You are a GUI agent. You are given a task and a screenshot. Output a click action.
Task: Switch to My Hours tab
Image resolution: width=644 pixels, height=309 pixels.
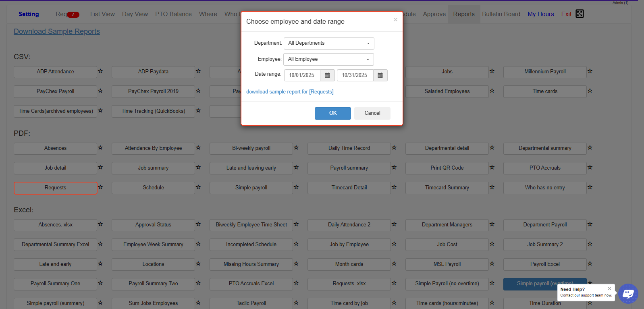coord(540,14)
